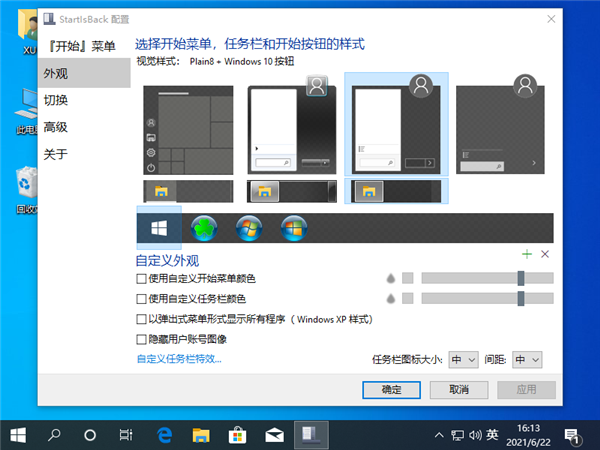Click the green plus add-button icon
Screen dimensions: 600x450
[527, 255]
